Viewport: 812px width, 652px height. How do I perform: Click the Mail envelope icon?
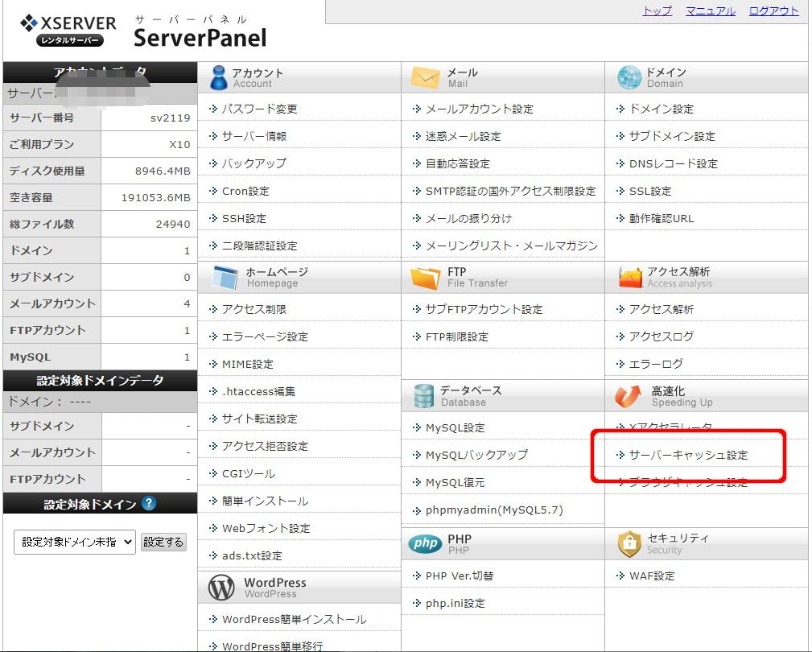425,78
